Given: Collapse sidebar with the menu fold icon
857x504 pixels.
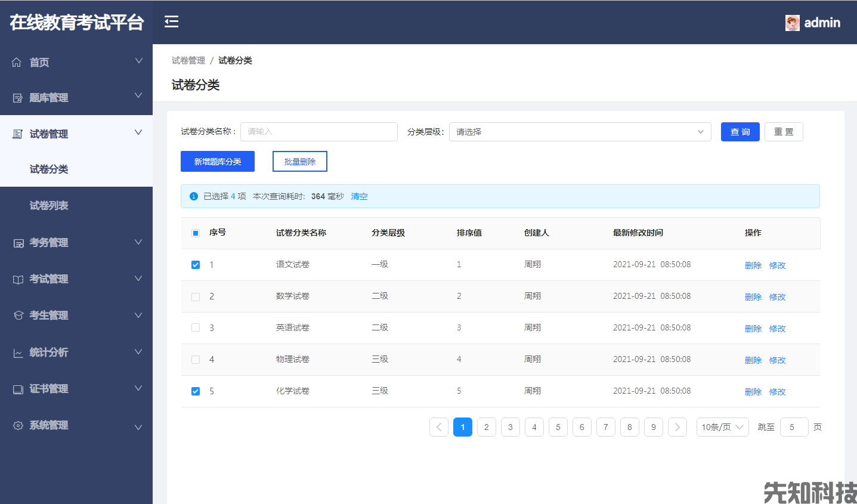Looking at the screenshot, I should pyautogui.click(x=172, y=22).
